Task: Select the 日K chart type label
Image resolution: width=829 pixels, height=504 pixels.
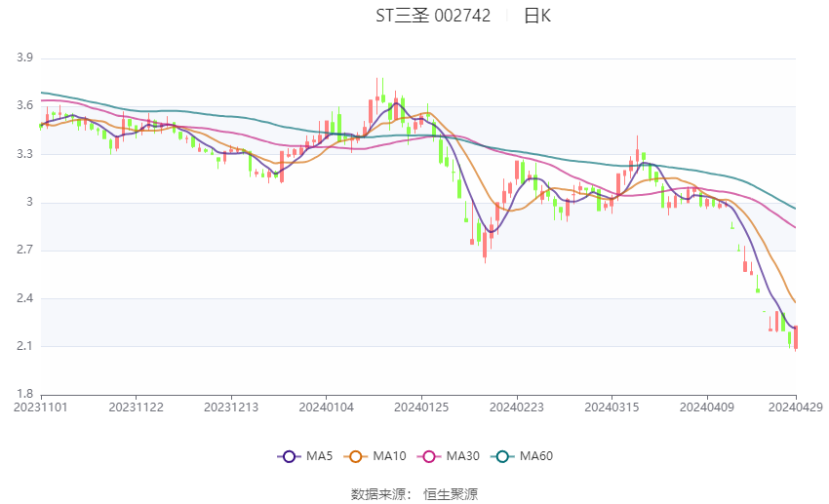Action: point(537,16)
